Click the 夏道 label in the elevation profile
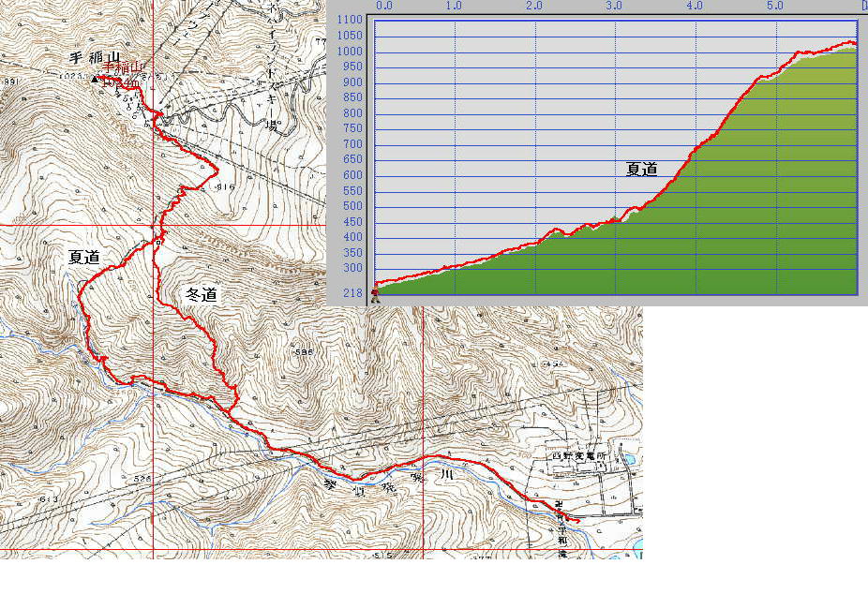Viewport: 868px width, 594px height. (642, 169)
